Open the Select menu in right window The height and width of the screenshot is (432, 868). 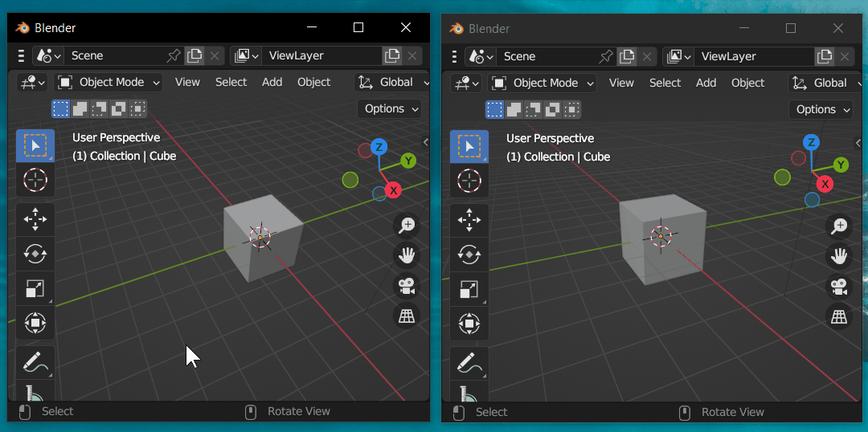tap(665, 83)
